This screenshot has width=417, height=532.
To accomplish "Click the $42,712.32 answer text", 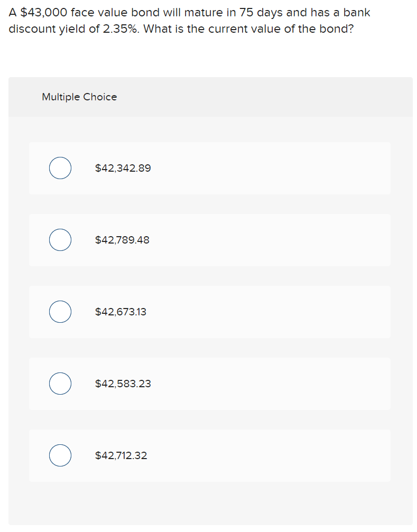I will [121, 455].
